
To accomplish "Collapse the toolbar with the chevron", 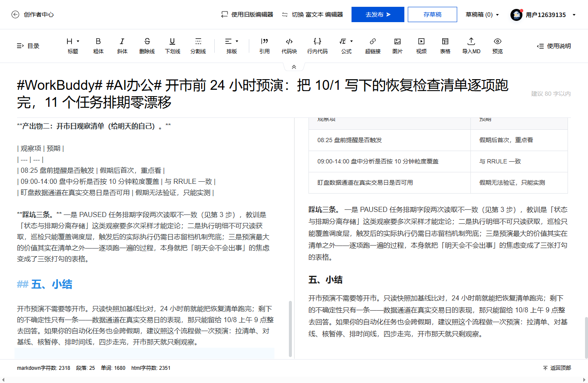I will (294, 67).
